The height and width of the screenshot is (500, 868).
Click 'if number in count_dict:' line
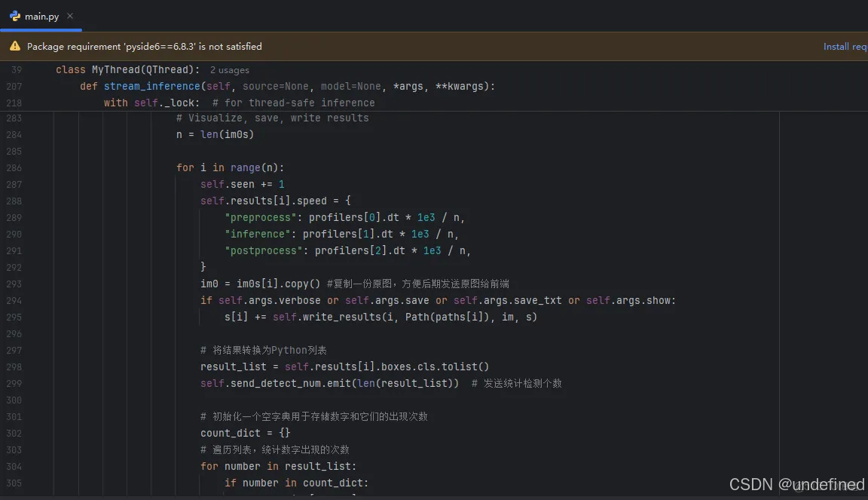[x=296, y=483]
